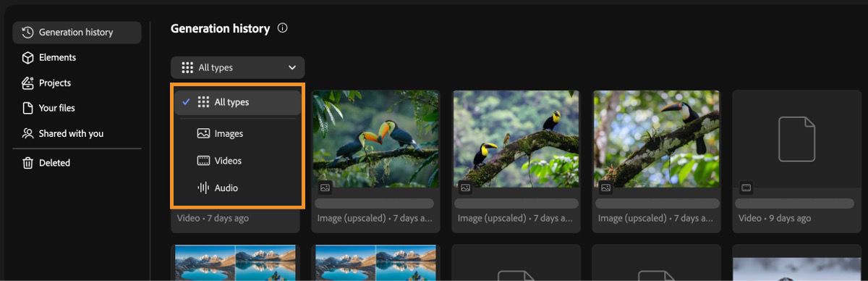Open the two toucans facing each other thumbnail
Image resolution: width=868 pixels, height=281 pixels.
(x=375, y=139)
